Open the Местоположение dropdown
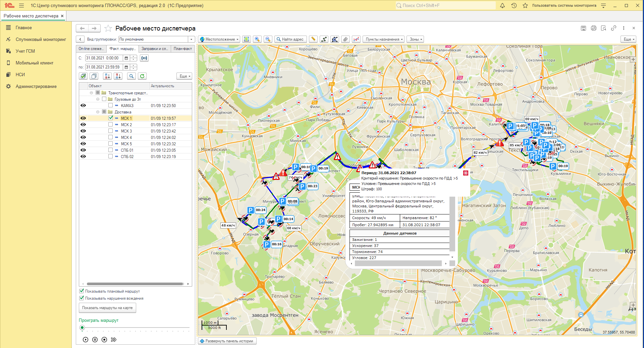 219,39
